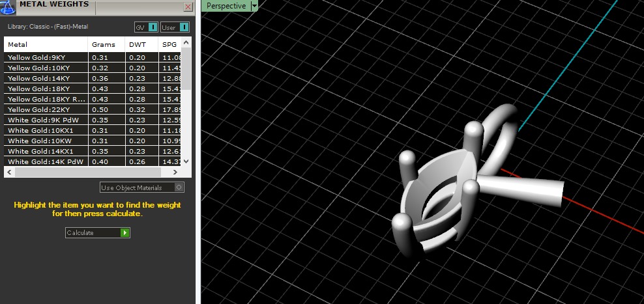Click the vertical scrollbar thumb in table
This screenshot has width=644, height=304.
tap(186, 68)
